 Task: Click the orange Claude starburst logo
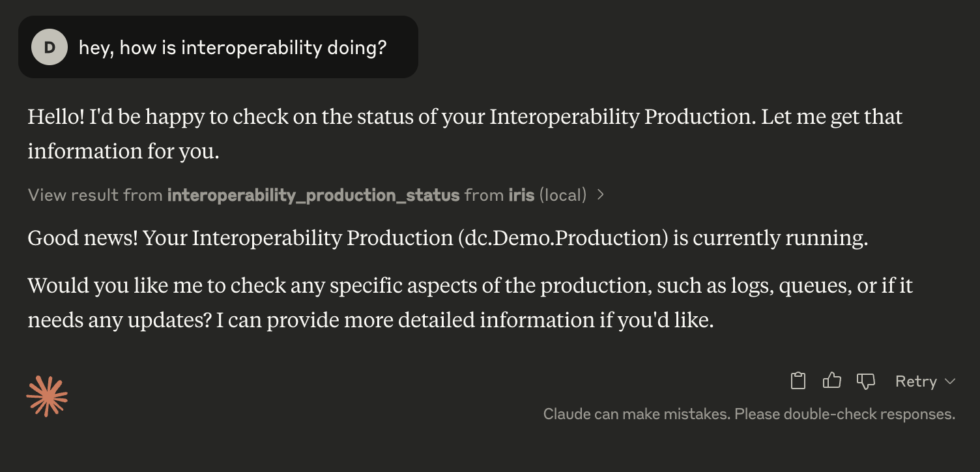point(47,396)
